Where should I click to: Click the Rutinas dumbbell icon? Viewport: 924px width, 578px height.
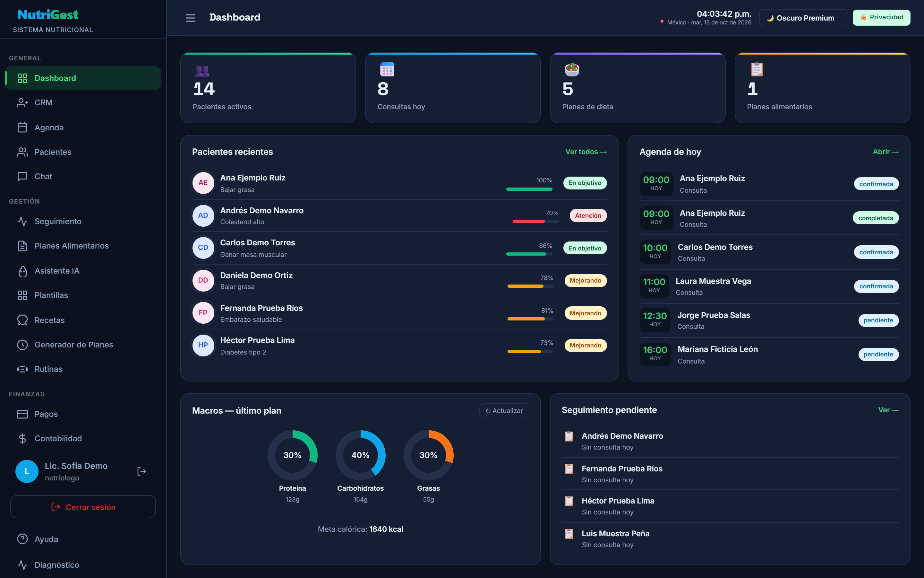coord(22,369)
